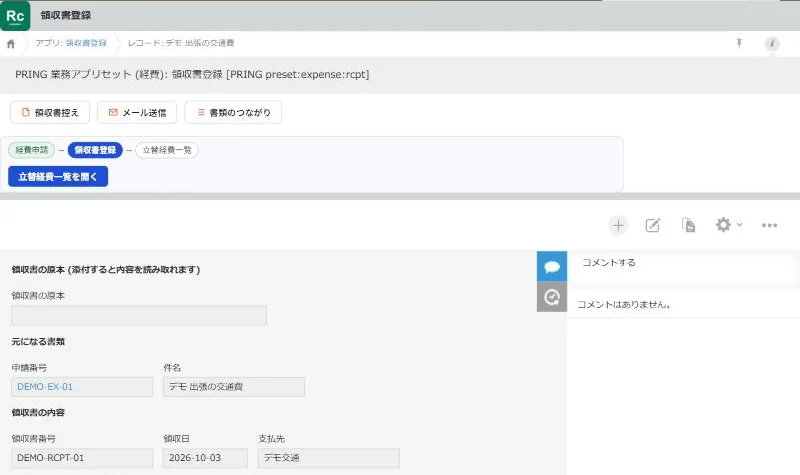This screenshot has height=475, width=800.
Task: Open the three-dot more options menu
Action: coord(769,225)
